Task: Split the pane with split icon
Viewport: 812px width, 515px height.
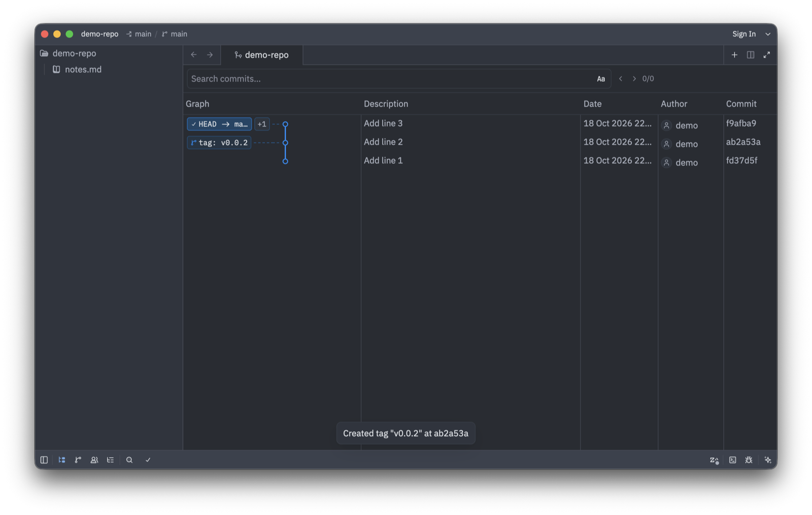Action: coord(751,55)
